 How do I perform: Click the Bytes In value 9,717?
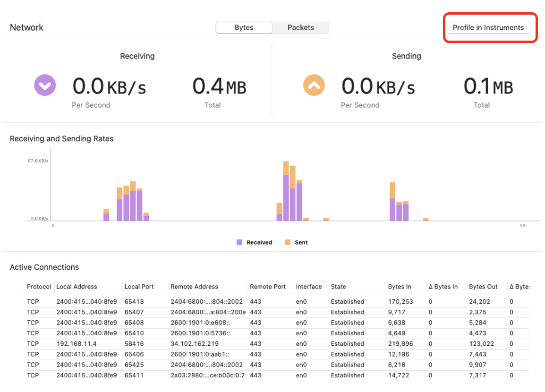397,312
